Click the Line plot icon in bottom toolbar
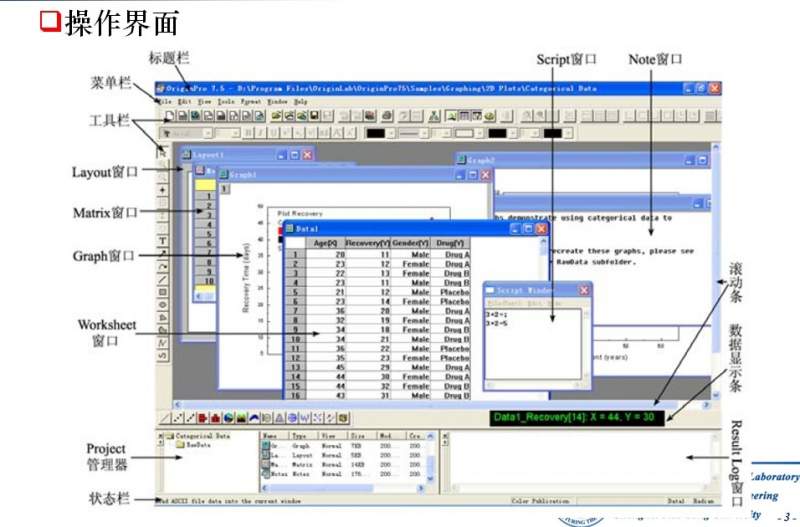Image resolution: width=800 pixels, height=527 pixels. pyautogui.click(x=165, y=418)
